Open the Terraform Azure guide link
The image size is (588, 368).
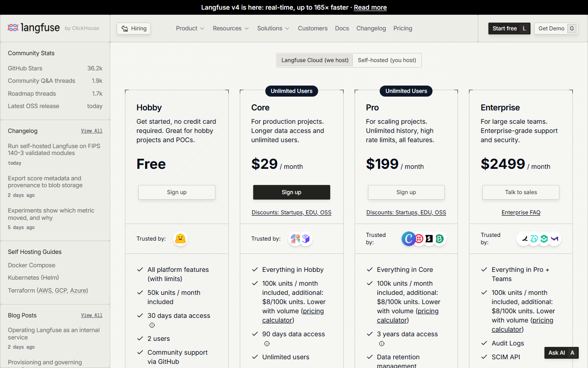(x=78, y=291)
